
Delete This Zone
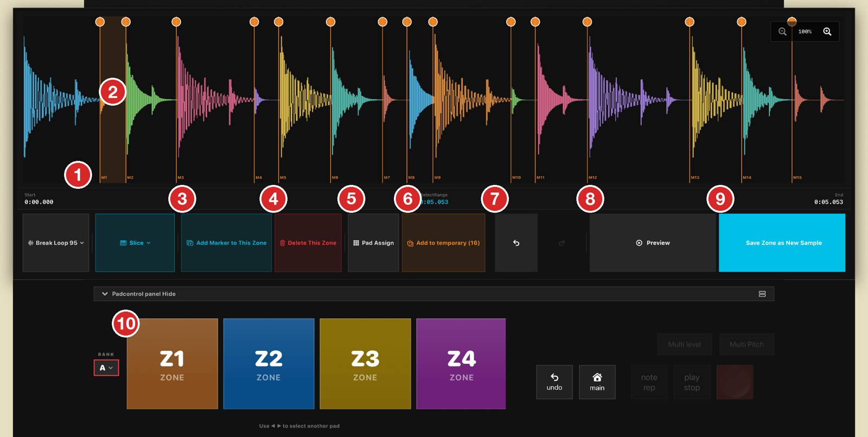pyautogui.click(x=308, y=243)
